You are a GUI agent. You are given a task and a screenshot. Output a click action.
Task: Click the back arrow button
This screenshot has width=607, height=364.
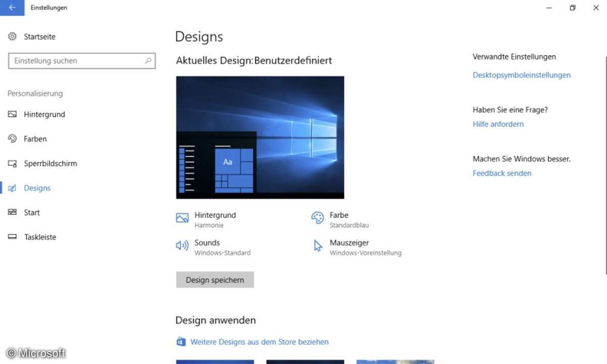tap(12, 8)
